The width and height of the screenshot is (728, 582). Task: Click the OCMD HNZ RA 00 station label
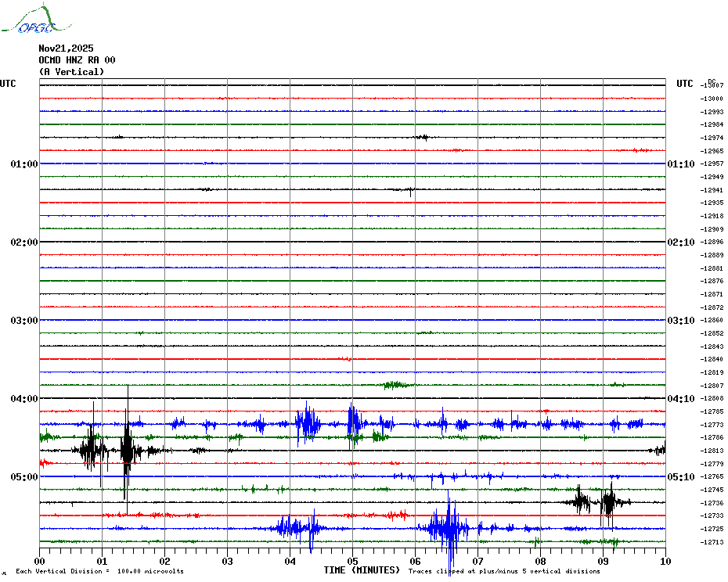tap(77, 59)
